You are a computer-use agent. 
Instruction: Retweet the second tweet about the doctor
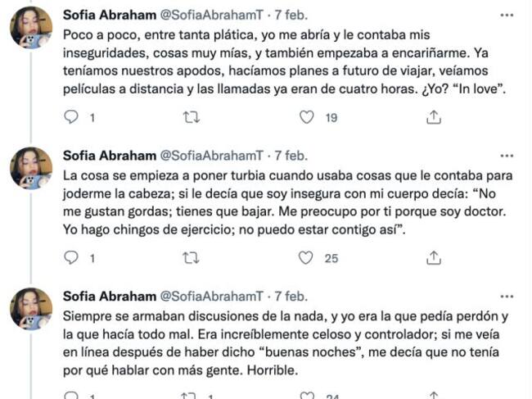pos(189,259)
